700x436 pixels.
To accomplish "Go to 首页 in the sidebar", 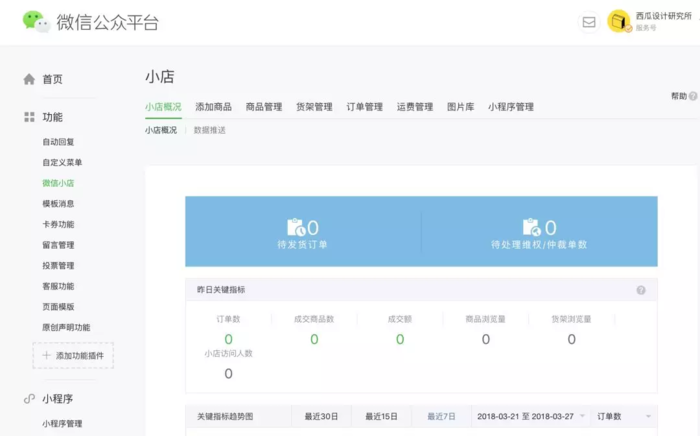I will (x=52, y=79).
